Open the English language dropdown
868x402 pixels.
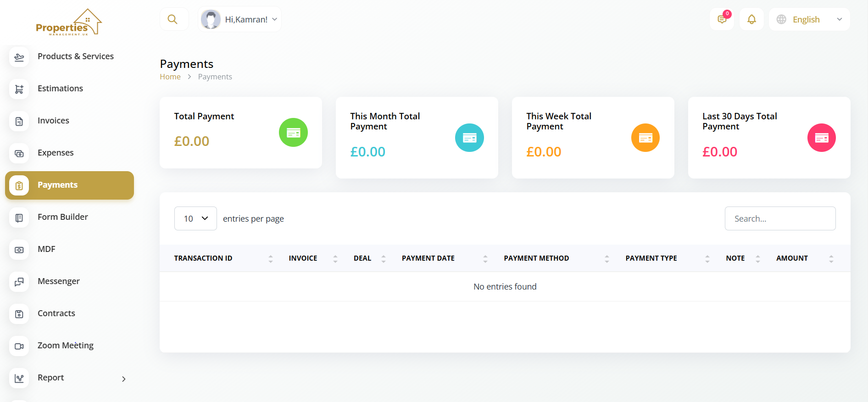pos(809,19)
